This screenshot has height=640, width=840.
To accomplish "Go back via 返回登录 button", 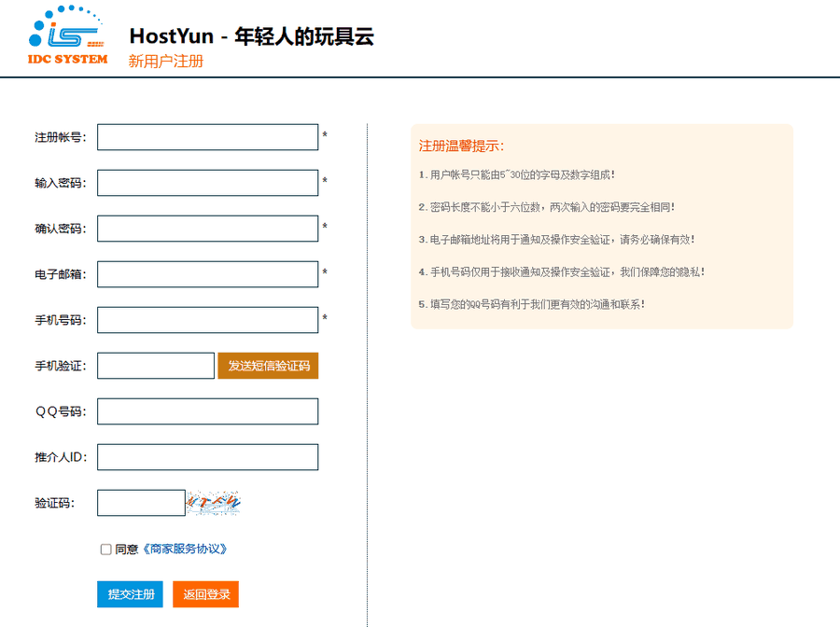I will click(205, 594).
